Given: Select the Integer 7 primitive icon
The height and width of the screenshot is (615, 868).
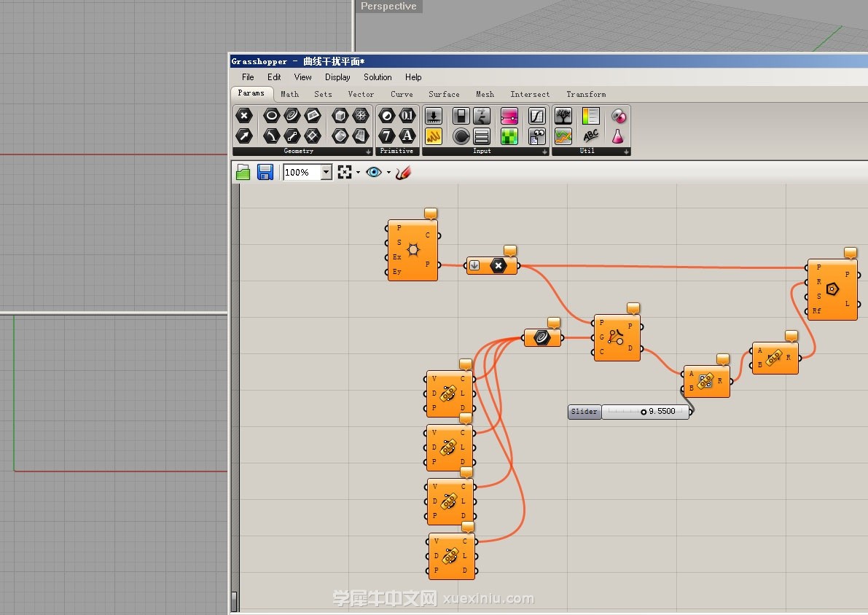Looking at the screenshot, I should pyautogui.click(x=386, y=136).
